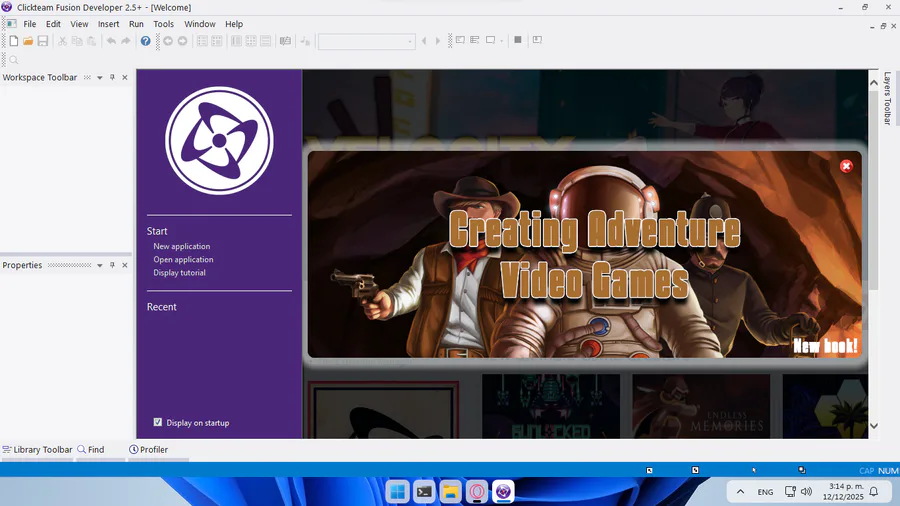Open Help via blue question mark icon
Screen dimensions: 900x506
(x=145, y=41)
